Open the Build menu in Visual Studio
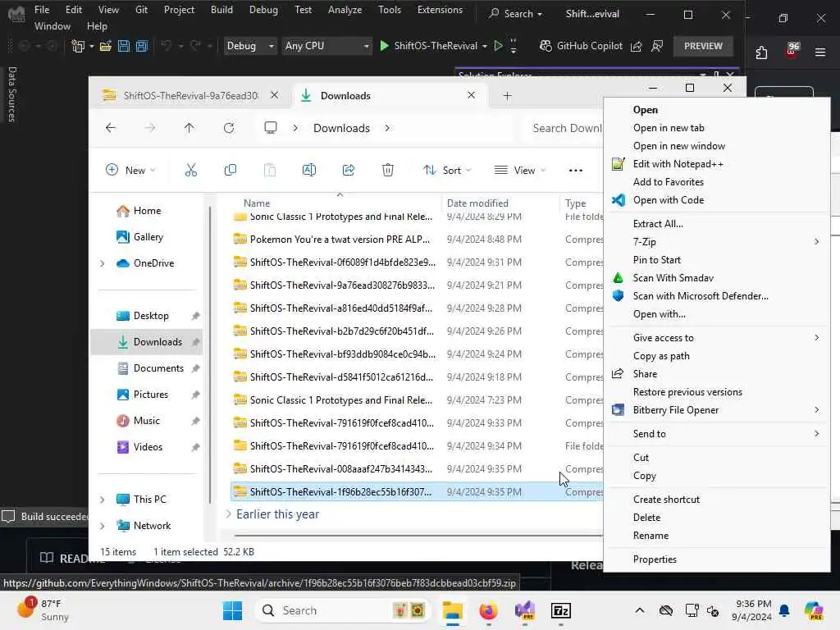840x630 pixels. [x=221, y=10]
